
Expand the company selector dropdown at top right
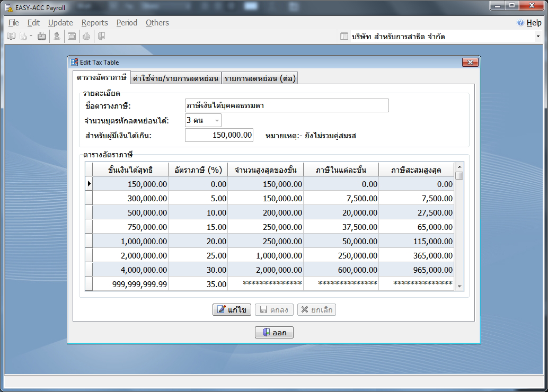pos(538,37)
